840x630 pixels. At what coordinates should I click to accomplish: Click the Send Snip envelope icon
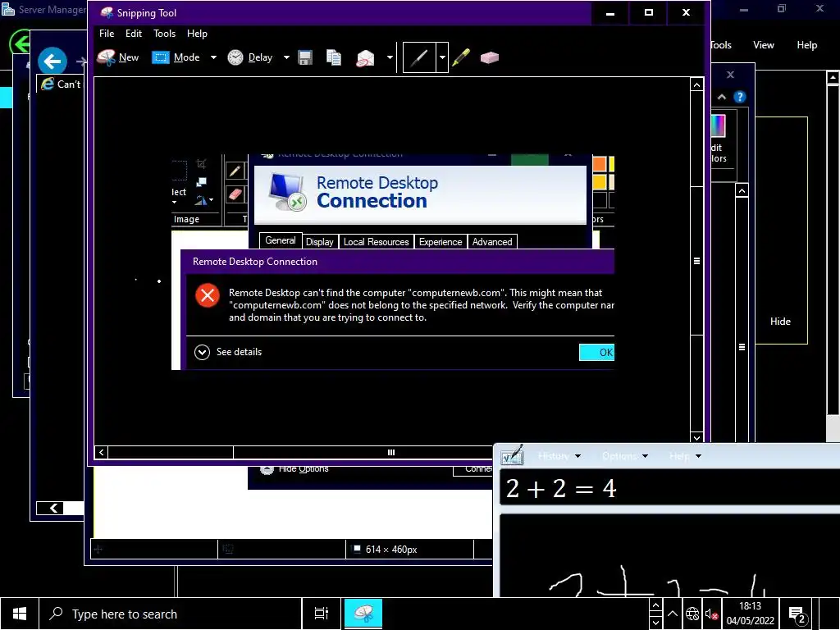pyautogui.click(x=365, y=57)
